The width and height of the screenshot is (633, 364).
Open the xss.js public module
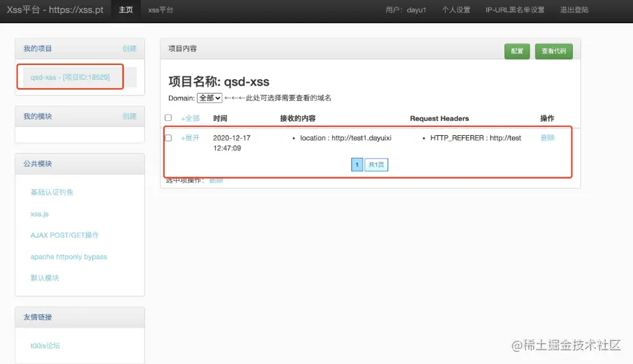click(40, 214)
